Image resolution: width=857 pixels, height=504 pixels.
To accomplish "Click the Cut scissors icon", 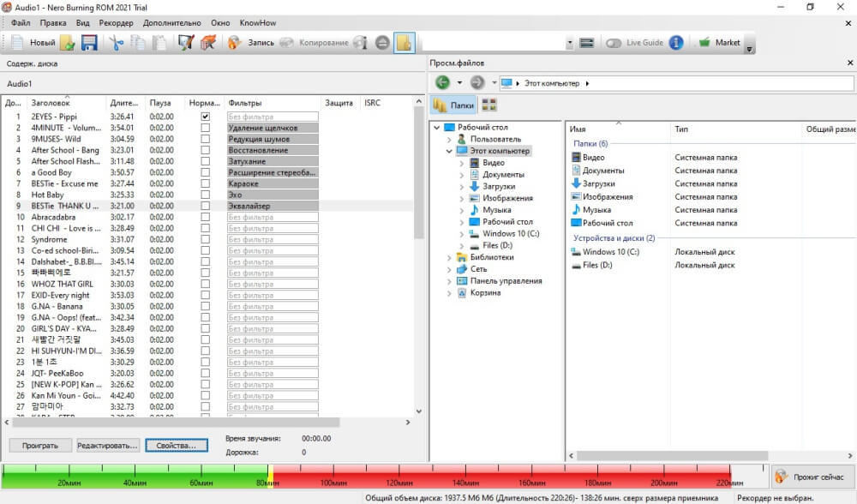I will point(116,43).
